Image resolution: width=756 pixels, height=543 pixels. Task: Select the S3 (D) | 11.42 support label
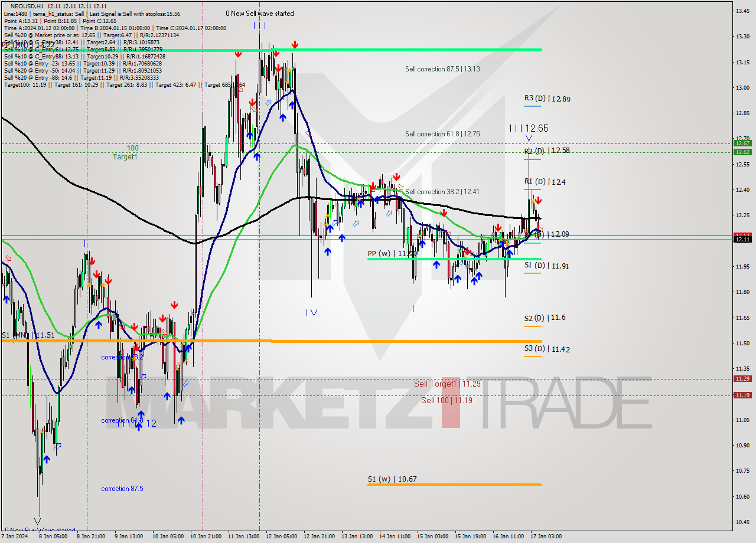coord(547,349)
